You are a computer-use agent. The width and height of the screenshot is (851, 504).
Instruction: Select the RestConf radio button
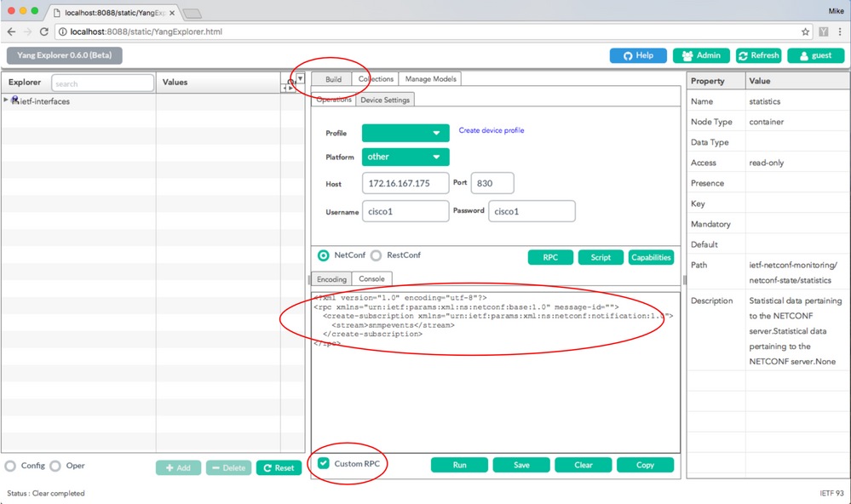coord(377,255)
